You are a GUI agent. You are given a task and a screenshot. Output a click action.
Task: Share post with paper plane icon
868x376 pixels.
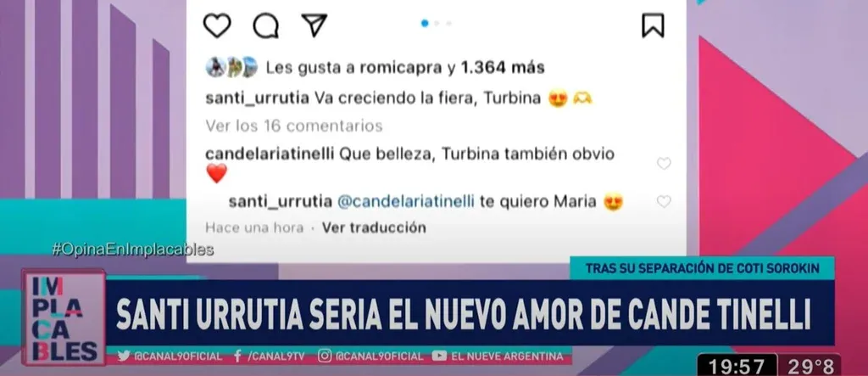point(314,25)
